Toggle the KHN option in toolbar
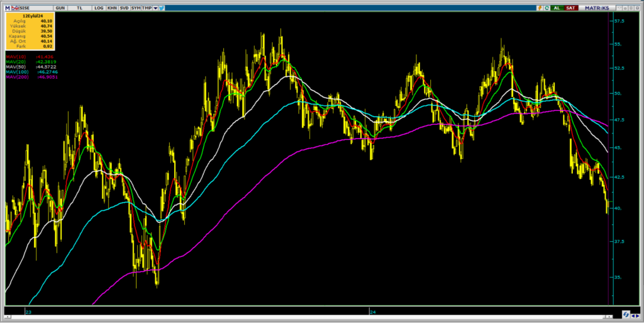 pos(111,8)
